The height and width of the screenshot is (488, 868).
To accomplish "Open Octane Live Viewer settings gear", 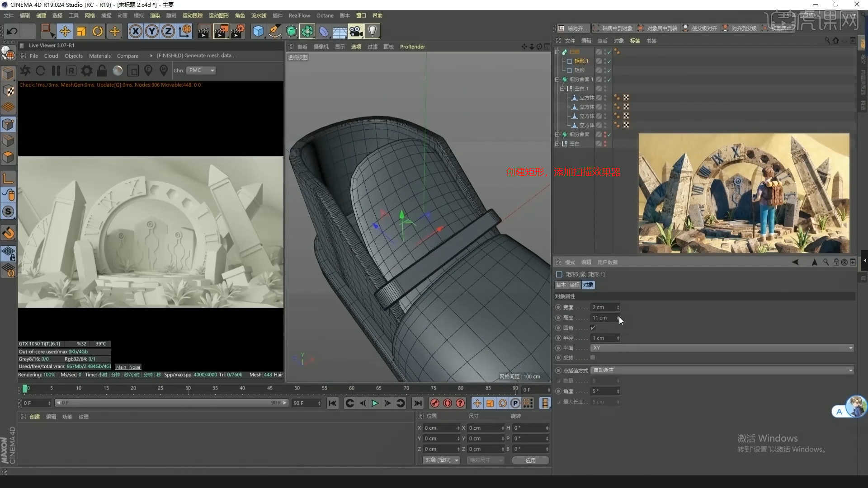I will [86, 70].
